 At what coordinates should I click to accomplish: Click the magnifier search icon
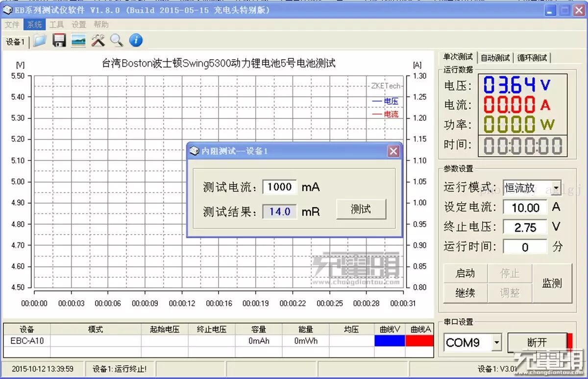coord(117,40)
